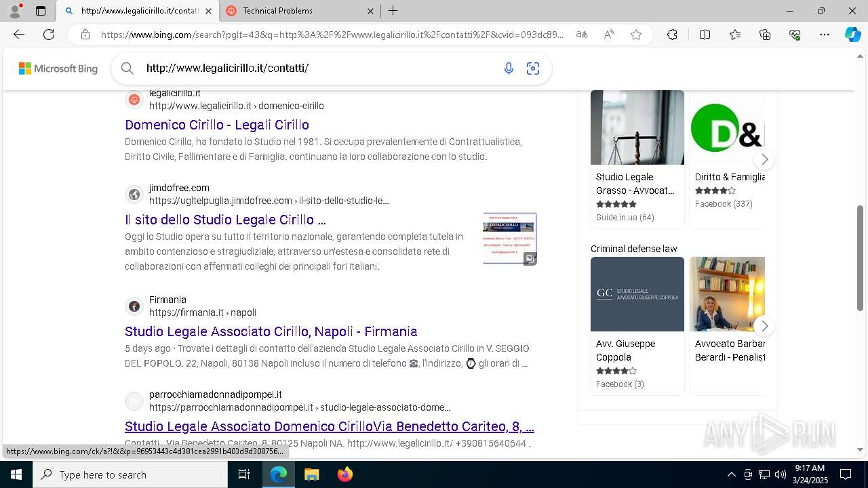Open Avv. Giuseppe Coppola card image
This screenshot has width=868, height=488.
(637, 294)
